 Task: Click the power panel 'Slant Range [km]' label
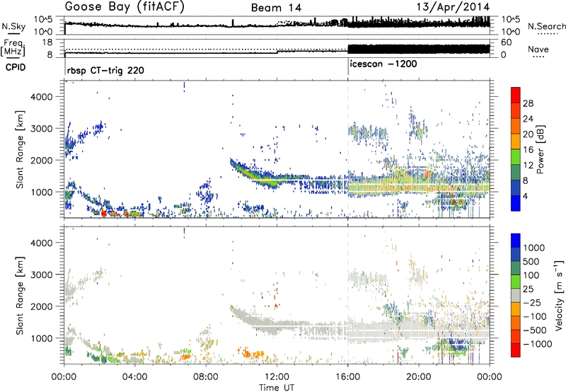(x=20, y=149)
